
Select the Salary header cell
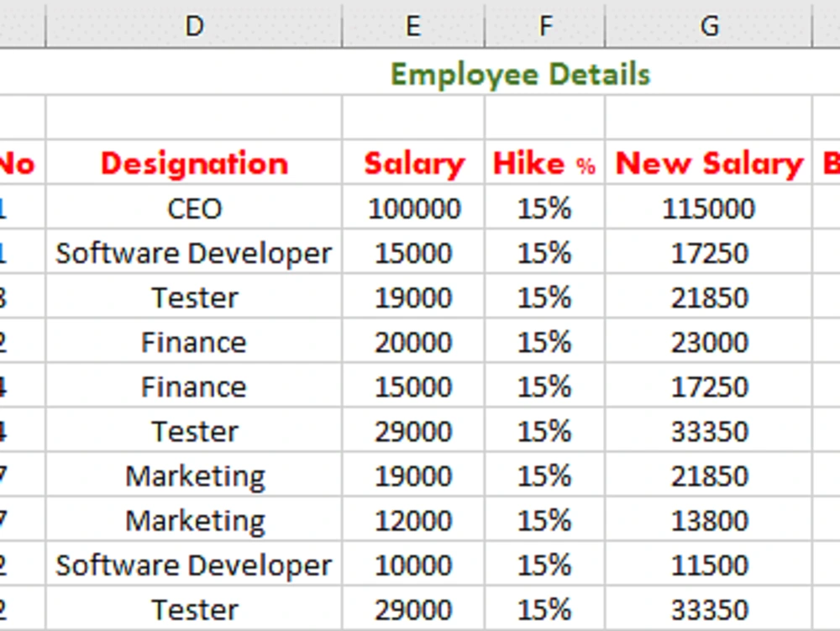pos(413,163)
